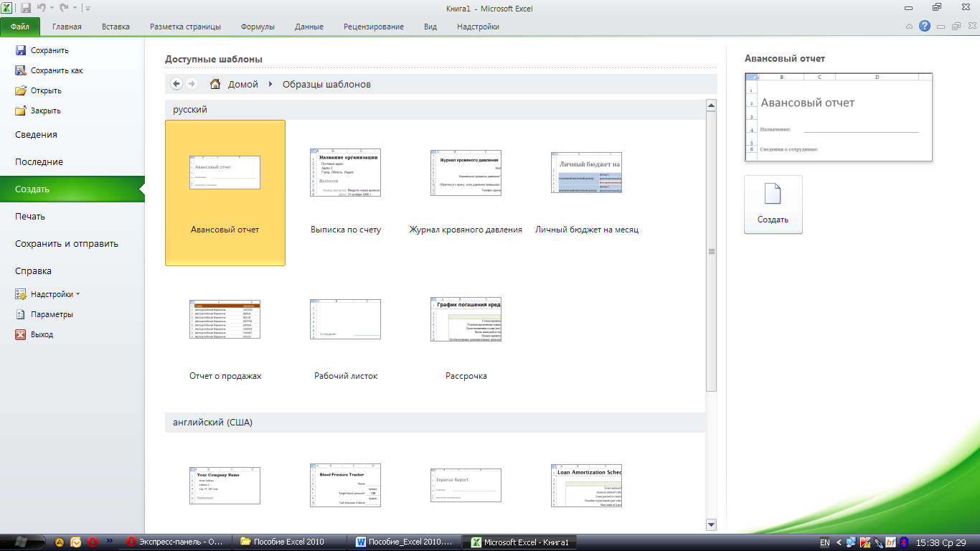Open Параметры (Excel options)
980x551 pixels.
[x=44, y=314]
